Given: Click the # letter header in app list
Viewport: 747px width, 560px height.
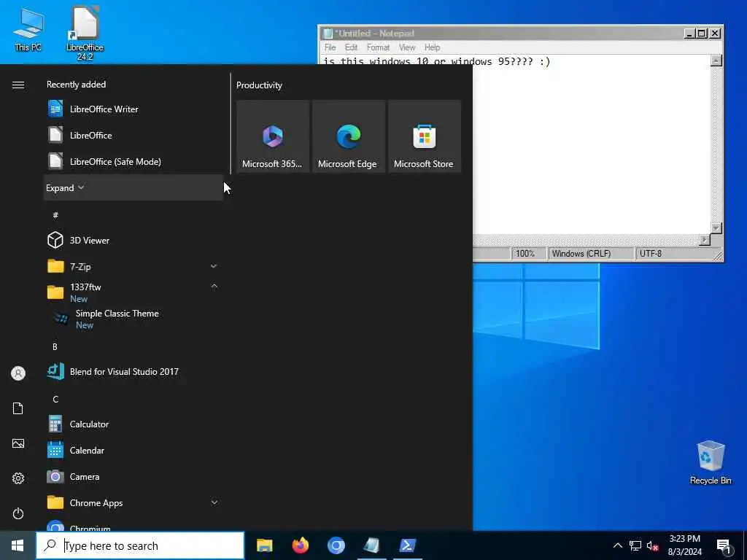Looking at the screenshot, I should 55,215.
